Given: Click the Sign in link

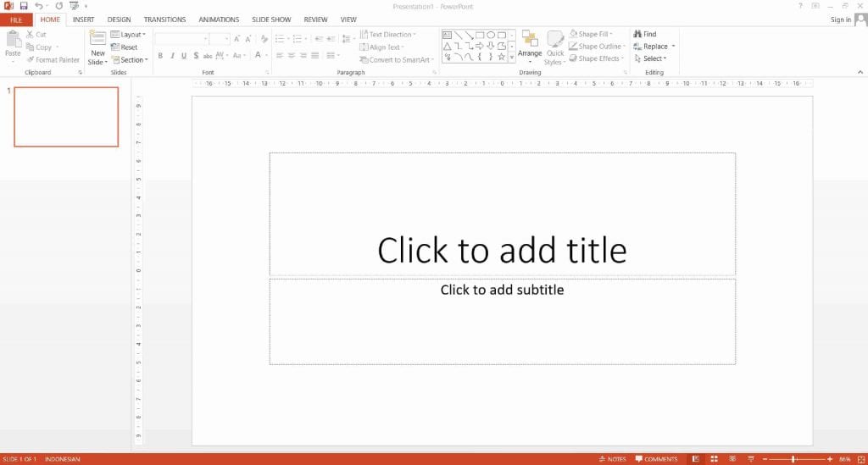Looking at the screenshot, I should (841, 19).
